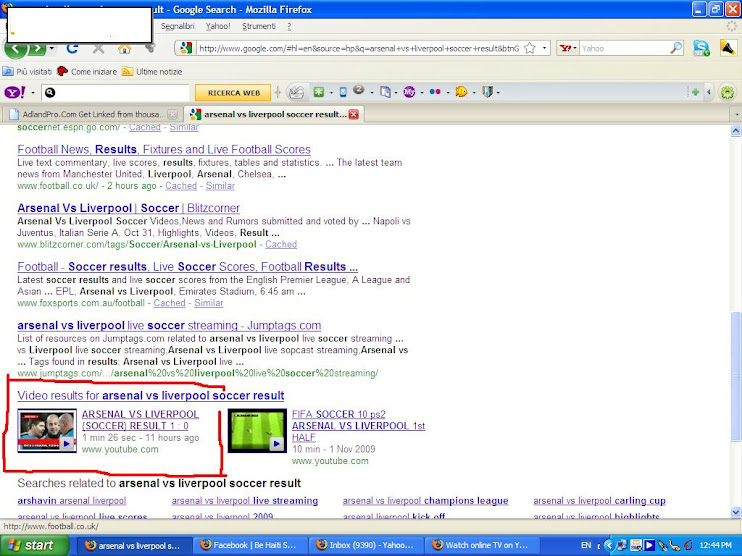Image resolution: width=742 pixels, height=556 pixels.
Task: Click the RICERCA WEB button
Action: [x=233, y=93]
